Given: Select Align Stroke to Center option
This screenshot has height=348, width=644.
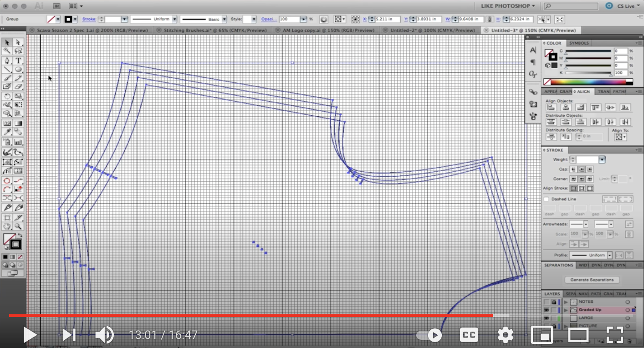Looking at the screenshot, I should click(x=573, y=188).
